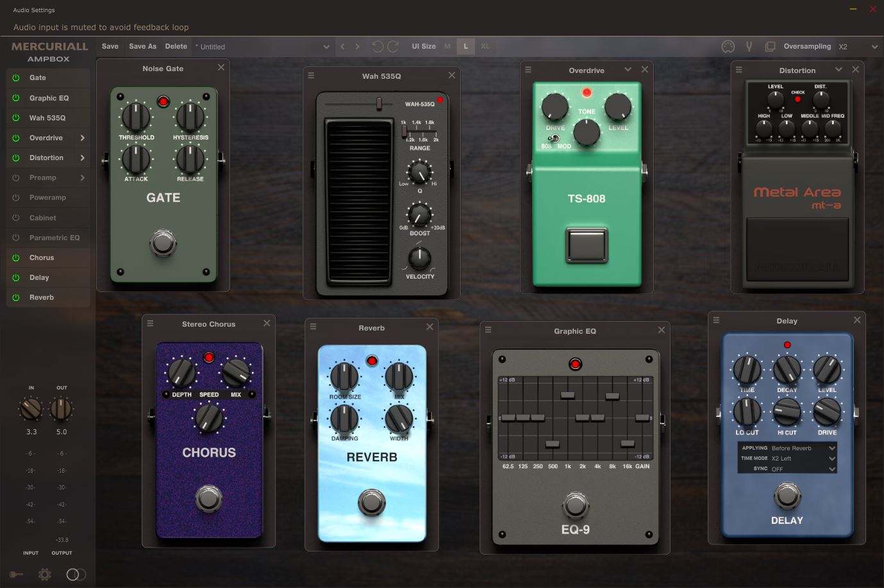Click the Save button
This screenshot has height=588, width=884.
coord(110,46)
